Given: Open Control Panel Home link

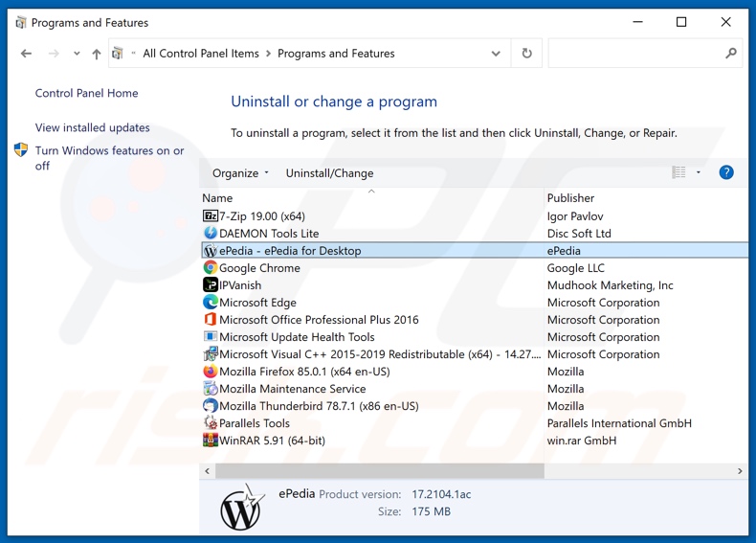Looking at the screenshot, I should coord(86,93).
